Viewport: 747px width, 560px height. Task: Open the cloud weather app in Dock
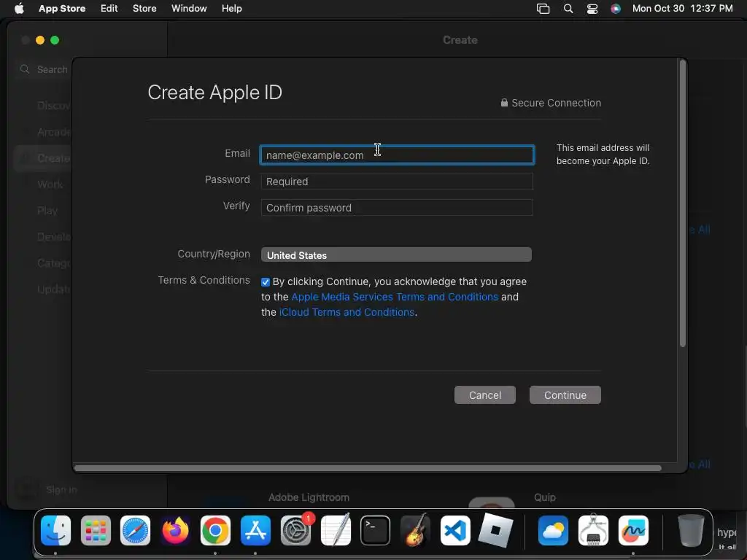pos(553,530)
